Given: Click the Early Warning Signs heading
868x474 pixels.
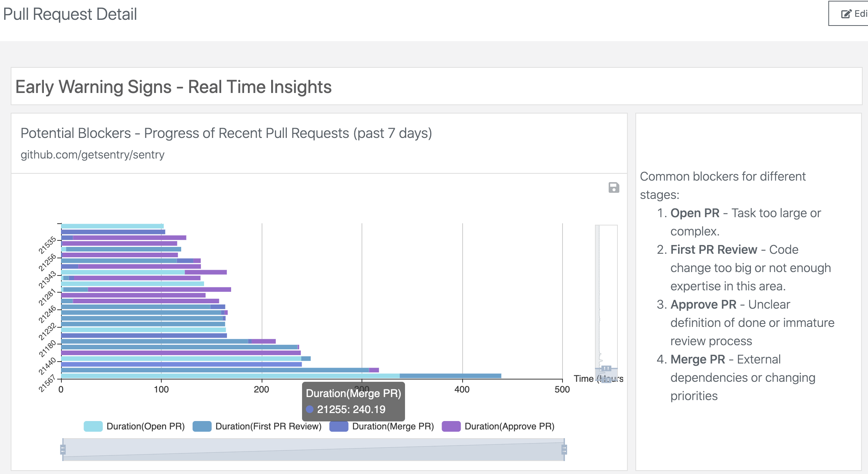Looking at the screenshot, I should [x=173, y=87].
